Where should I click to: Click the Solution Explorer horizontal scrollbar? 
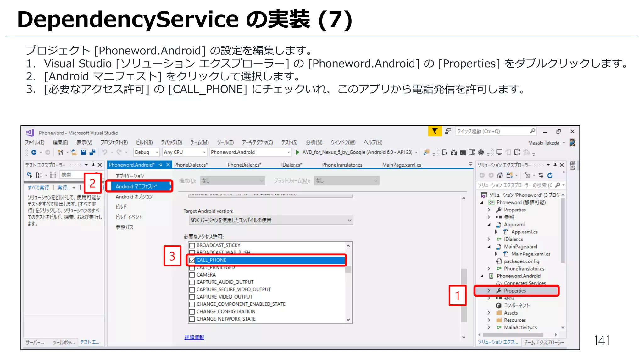[x=514, y=335]
